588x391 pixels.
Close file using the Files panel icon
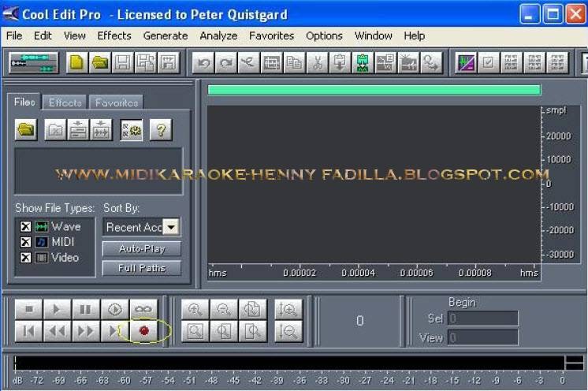[55, 130]
